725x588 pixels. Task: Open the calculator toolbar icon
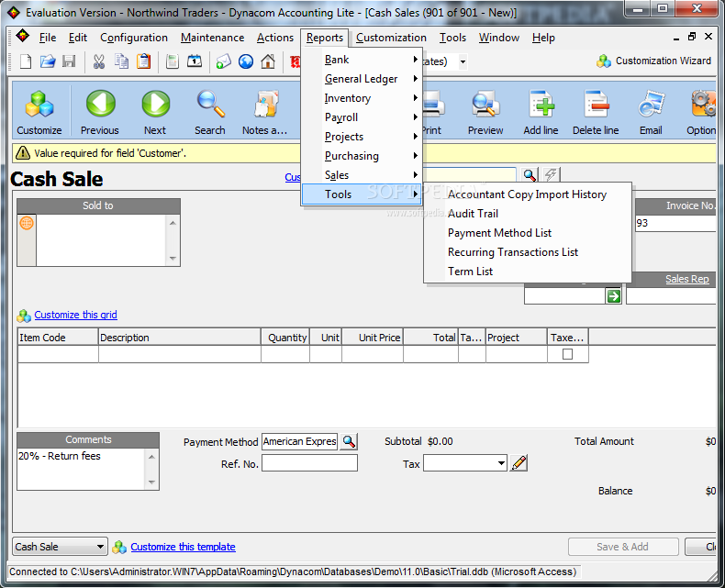[x=173, y=61]
